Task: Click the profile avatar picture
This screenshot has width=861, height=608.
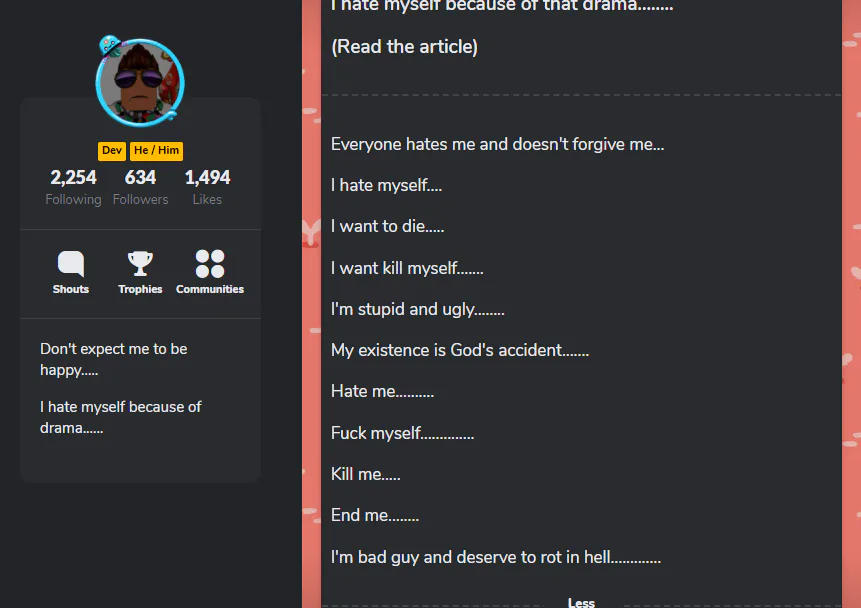Action: [x=140, y=83]
